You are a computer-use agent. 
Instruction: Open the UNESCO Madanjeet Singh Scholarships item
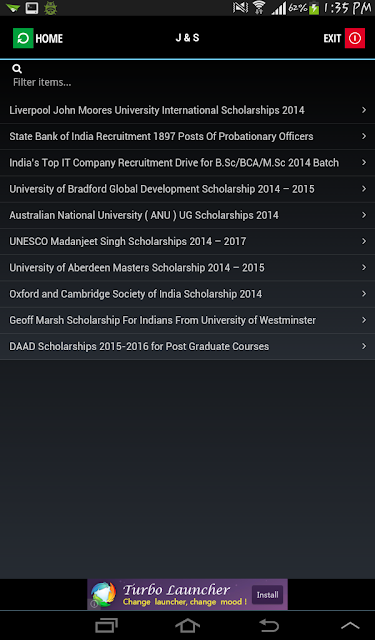click(x=187, y=241)
